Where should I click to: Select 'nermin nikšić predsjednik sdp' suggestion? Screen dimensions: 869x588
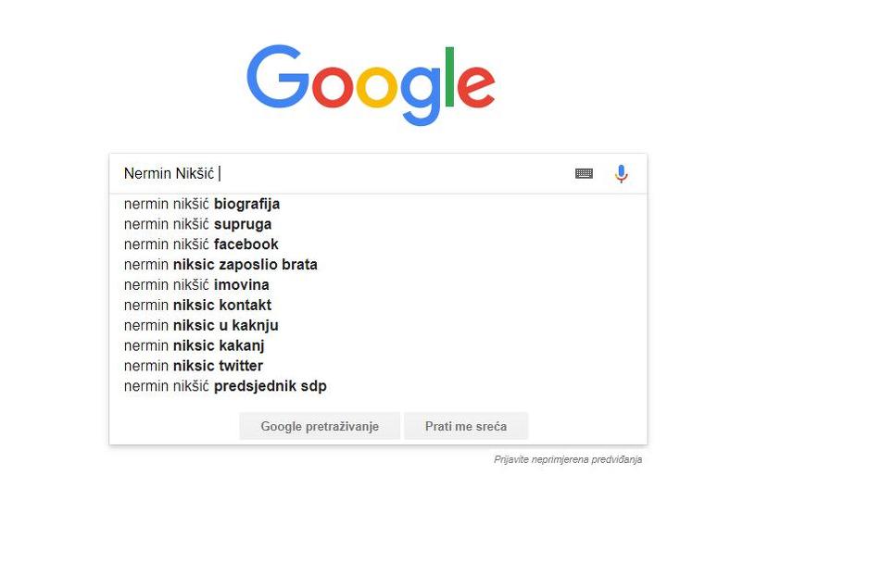pos(225,387)
